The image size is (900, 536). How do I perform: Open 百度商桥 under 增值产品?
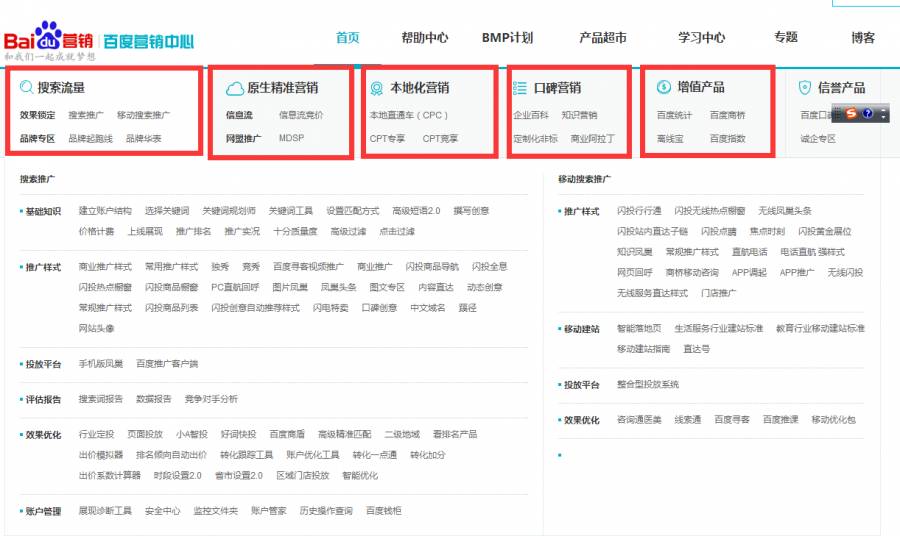point(727,115)
